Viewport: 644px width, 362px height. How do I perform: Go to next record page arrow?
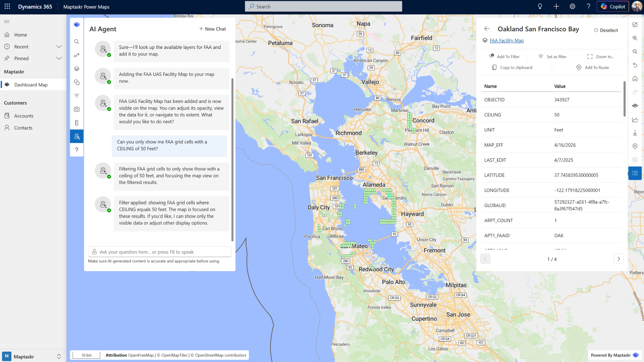(x=619, y=259)
